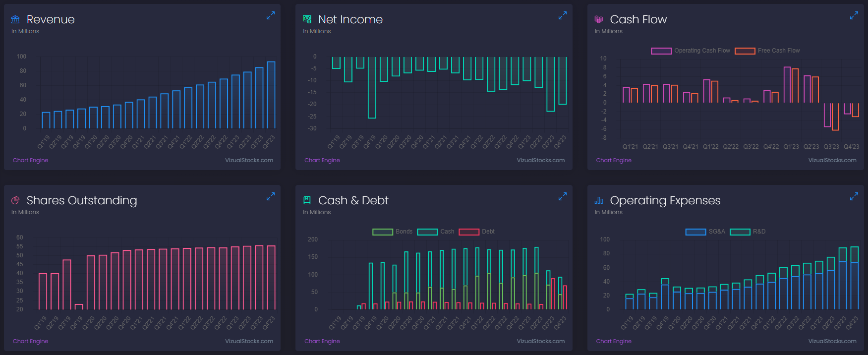The image size is (868, 355).
Task: Expand the Net Income chart to fullscreen
Action: click(562, 16)
